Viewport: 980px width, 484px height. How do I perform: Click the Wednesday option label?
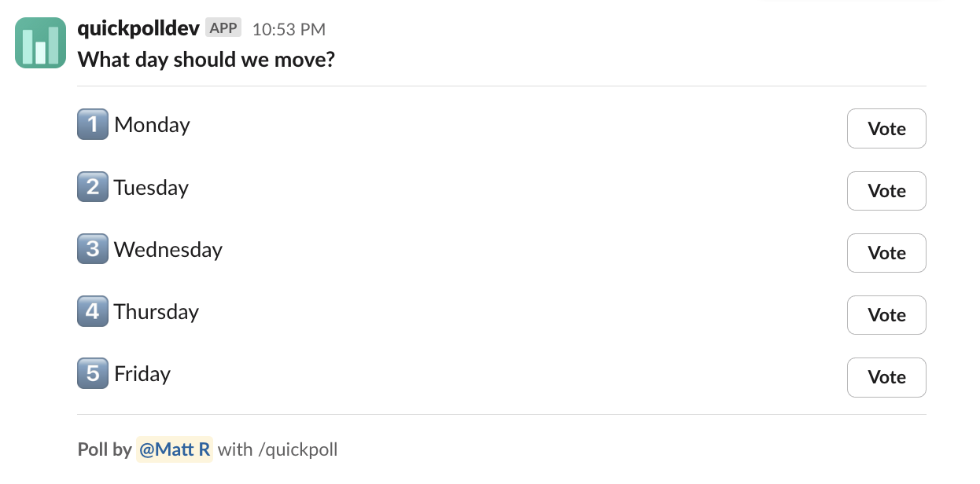[x=168, y=249]
